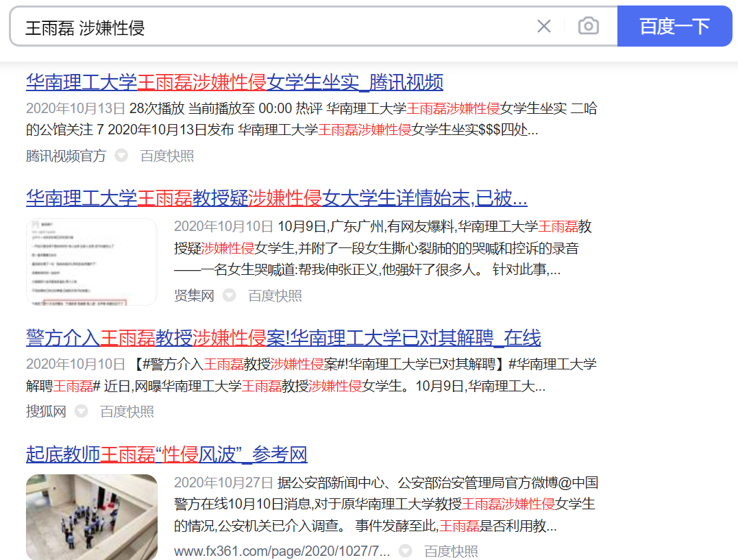The image size is (738, 560).
Task: Click the date 2020年10月13日 in first result
Action: pyautogui.click(x=75, y=108)
